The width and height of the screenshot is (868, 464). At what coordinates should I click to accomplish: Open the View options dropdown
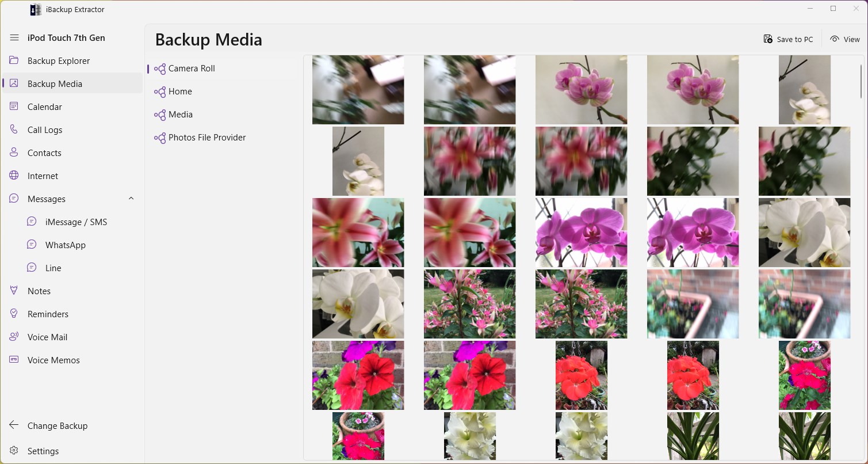click(845, 39)
